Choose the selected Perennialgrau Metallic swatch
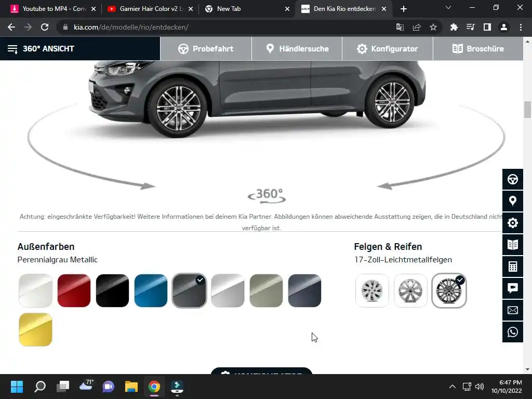Viewport: 532px width, 399px height. pos(189,291)
